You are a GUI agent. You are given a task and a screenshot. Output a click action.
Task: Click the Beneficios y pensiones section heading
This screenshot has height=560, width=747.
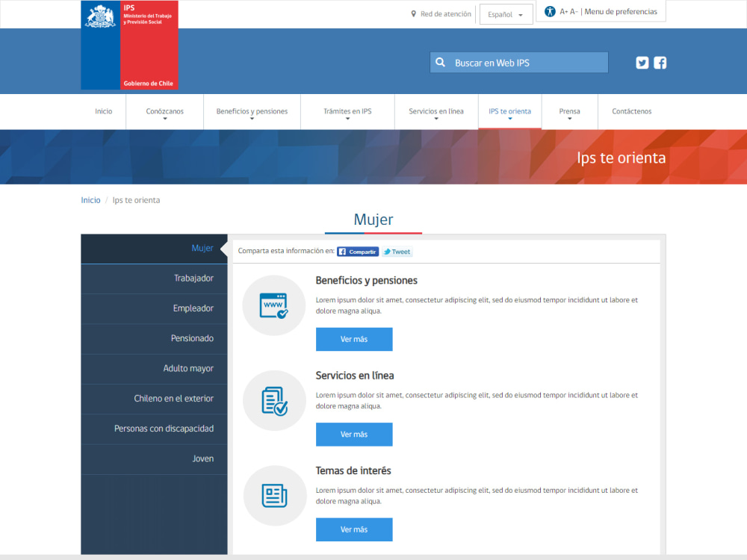coord(366,281)
